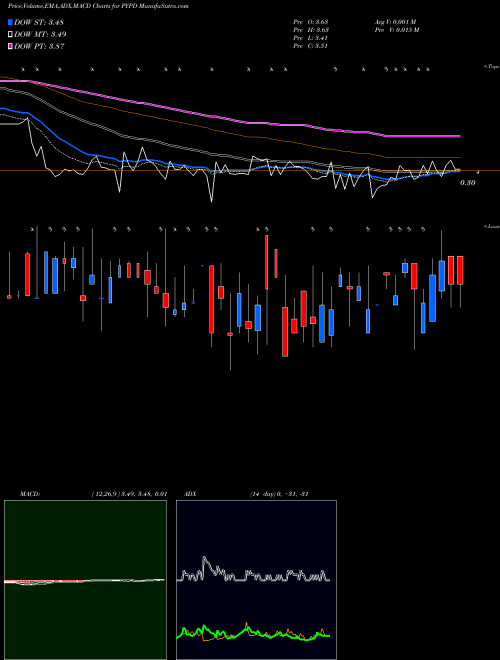Select the 'DOW MT: 3.49' legend label
This screenshot has width=500, height=660.
coord(40,35)
